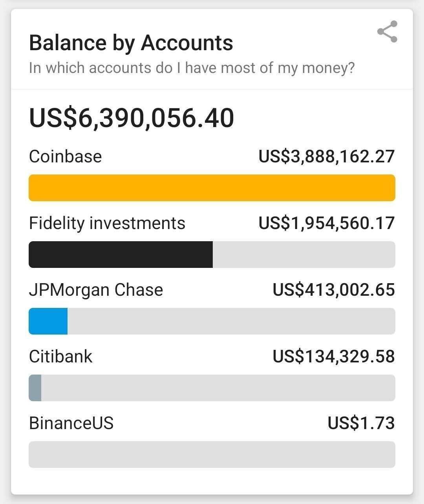Tap the share icon
The image size is (424, 504).
[x=387, y=31]
